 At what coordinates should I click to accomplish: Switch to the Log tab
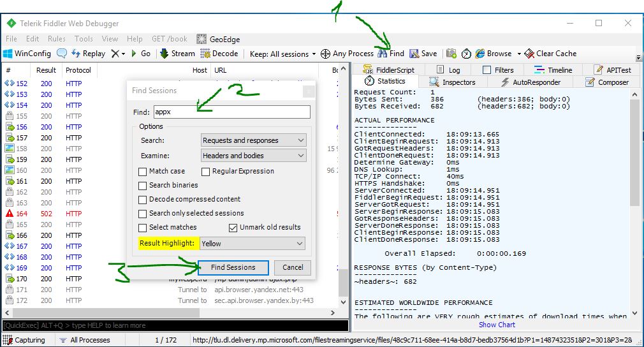448,70
